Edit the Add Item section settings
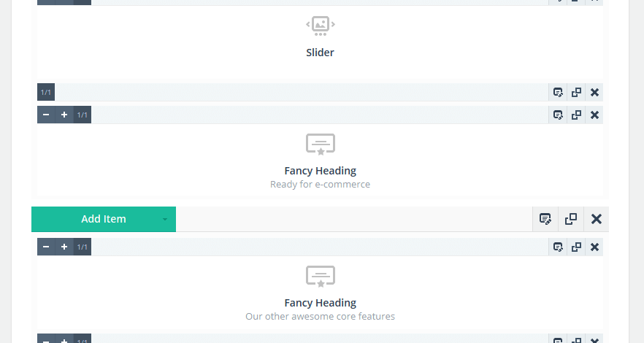644x343 pixels. (x=545, y=219)
